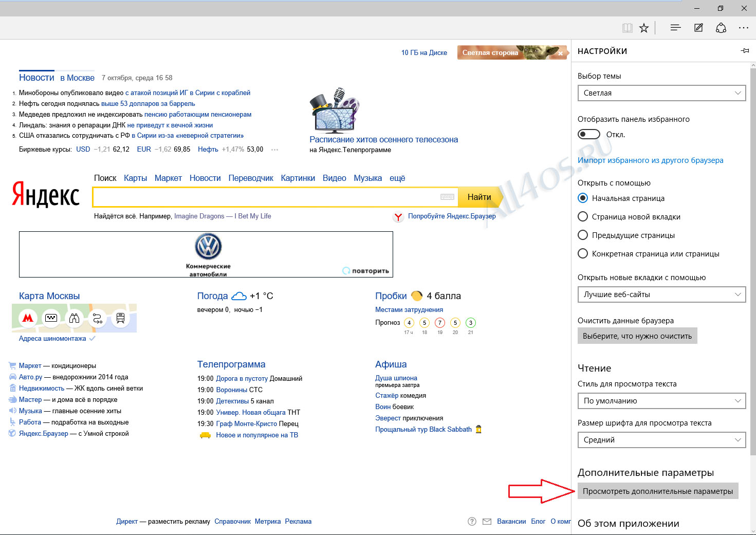
Task: Open the Выбор темы dropdown
Action: point(661,93)
